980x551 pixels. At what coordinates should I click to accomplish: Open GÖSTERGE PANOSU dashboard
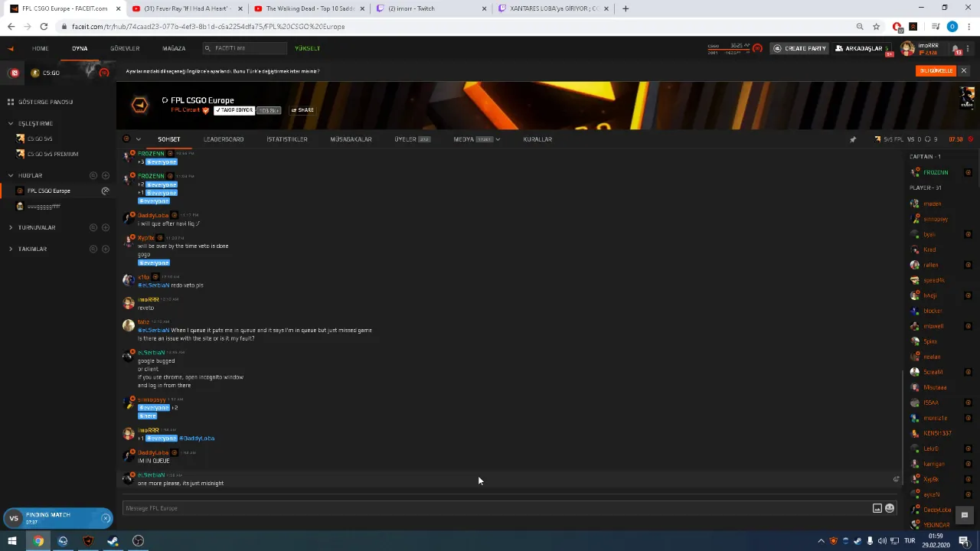click(x=46, y=102)
